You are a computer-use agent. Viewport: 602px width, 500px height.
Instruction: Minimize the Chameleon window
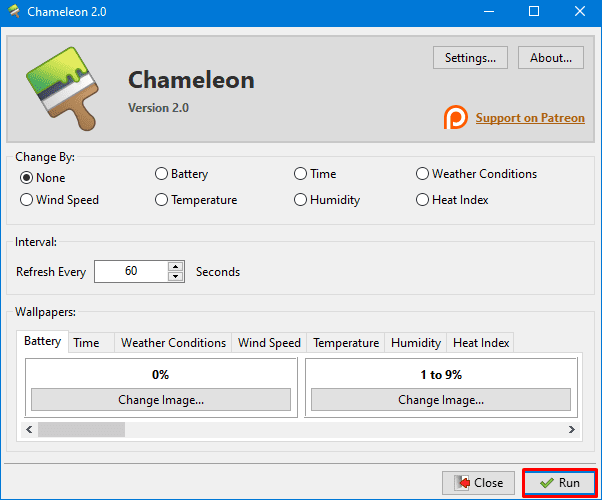(489, 12)
